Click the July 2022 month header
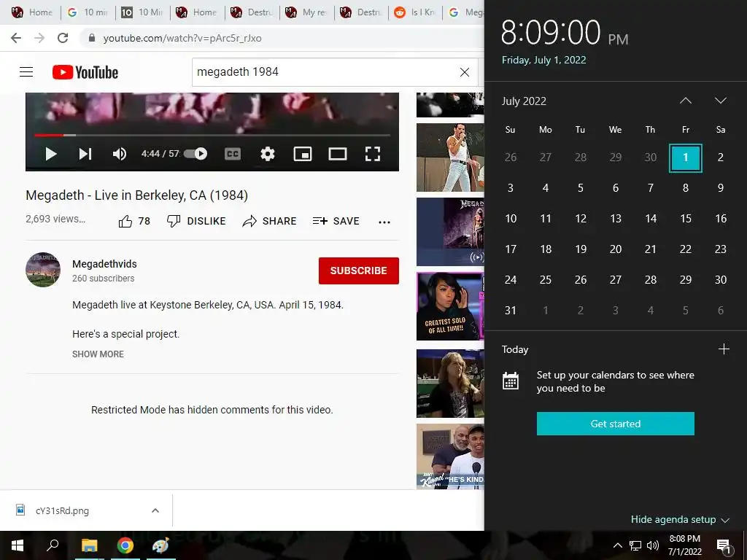 (524, 101)
